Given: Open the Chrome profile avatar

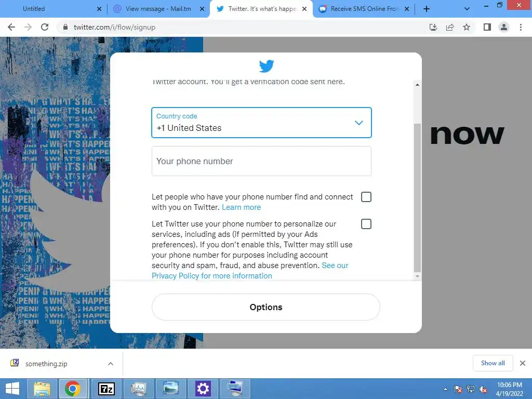Looking at the screenshot, I should (504, 27).
